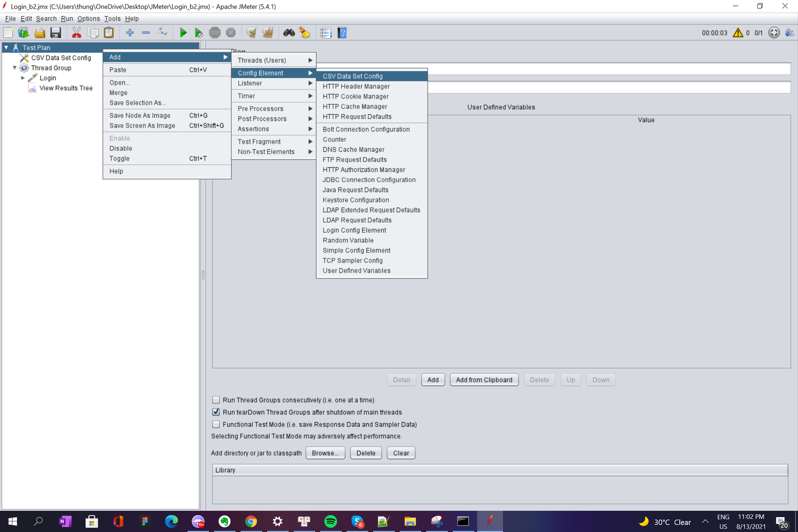Click Disable in the context menu
The image size is (798, 532).
(x=167, y=148)
